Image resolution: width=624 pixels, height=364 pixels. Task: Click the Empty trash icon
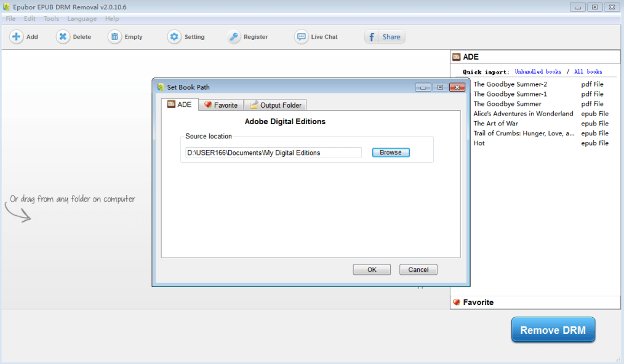[x=114, y=37]
